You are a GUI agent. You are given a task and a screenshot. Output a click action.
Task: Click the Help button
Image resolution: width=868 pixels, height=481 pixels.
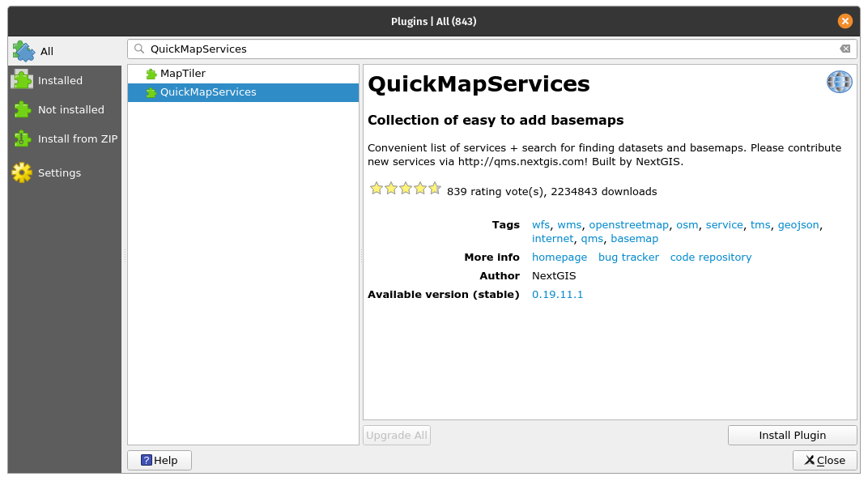click(x=160, y=460)
